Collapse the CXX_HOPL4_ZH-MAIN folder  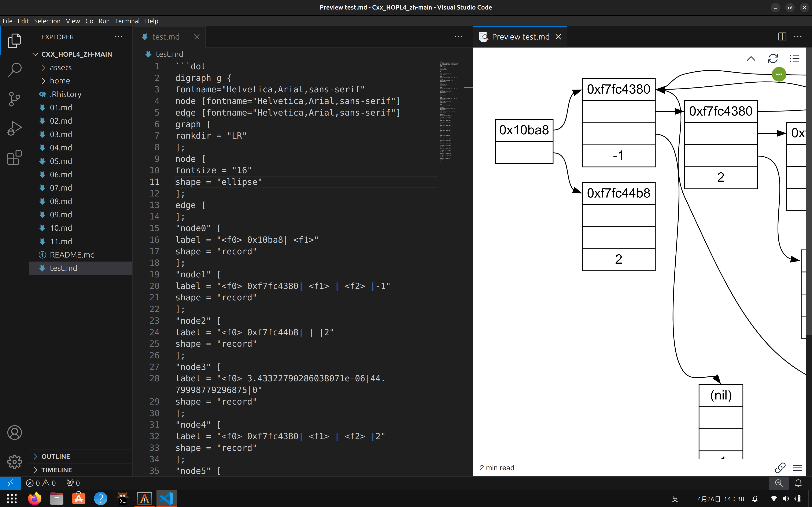click(35, 54)
